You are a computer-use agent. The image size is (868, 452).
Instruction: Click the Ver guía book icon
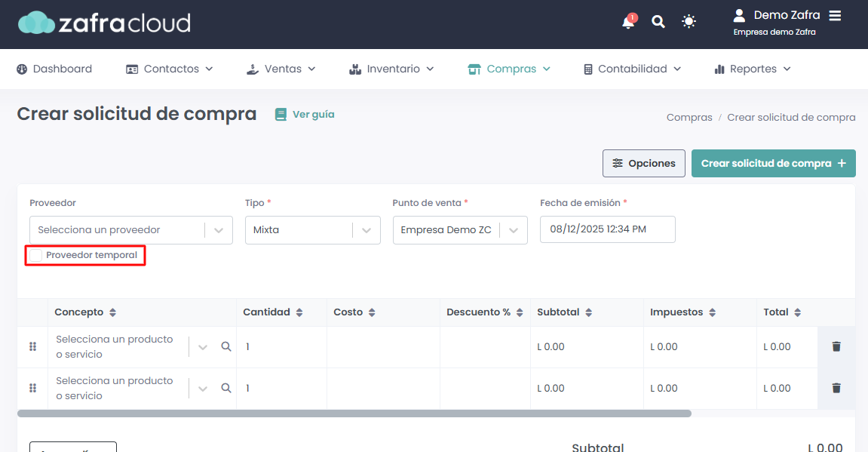coord(281,115)
